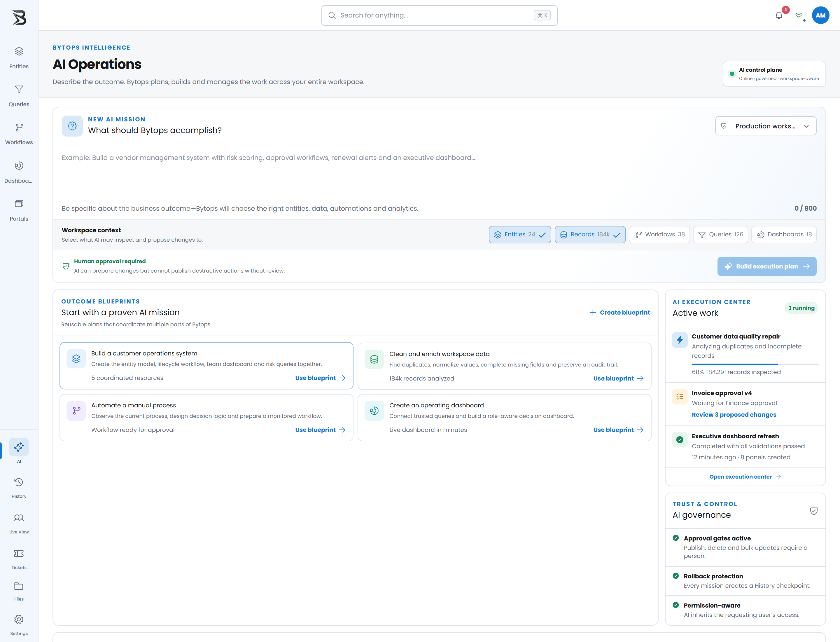Use blueprint for customer operations system
This screenshot has width=840, height=642.
[x=320, y=378]
